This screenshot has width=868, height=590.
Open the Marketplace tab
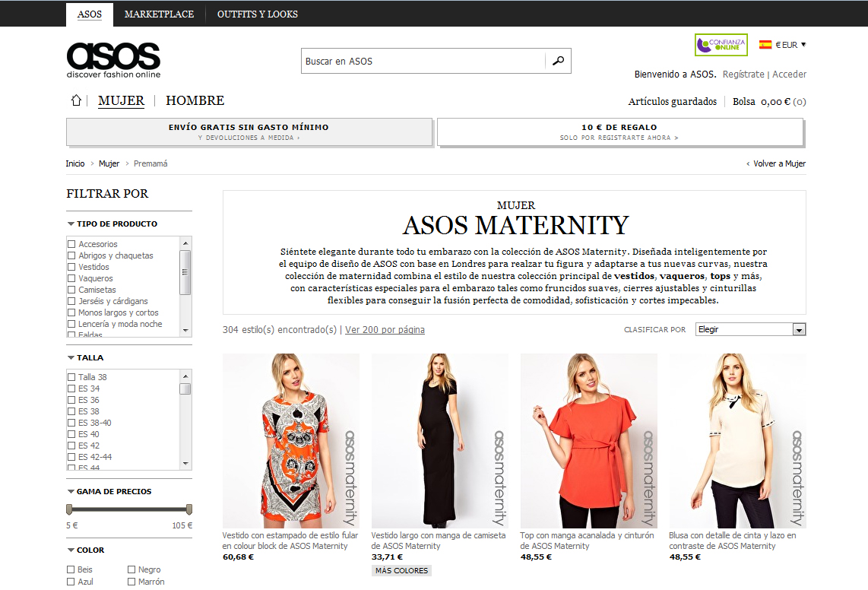coord(159,14)
